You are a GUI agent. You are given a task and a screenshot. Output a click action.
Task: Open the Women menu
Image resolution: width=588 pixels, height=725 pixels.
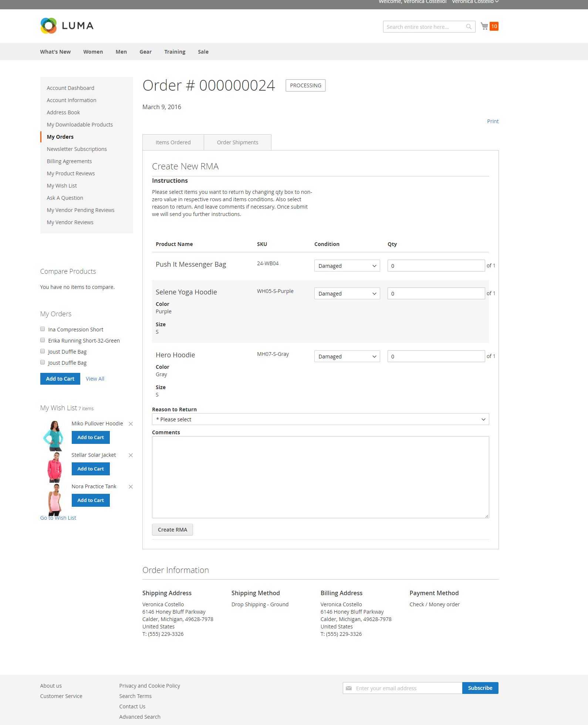click(93, 52)
